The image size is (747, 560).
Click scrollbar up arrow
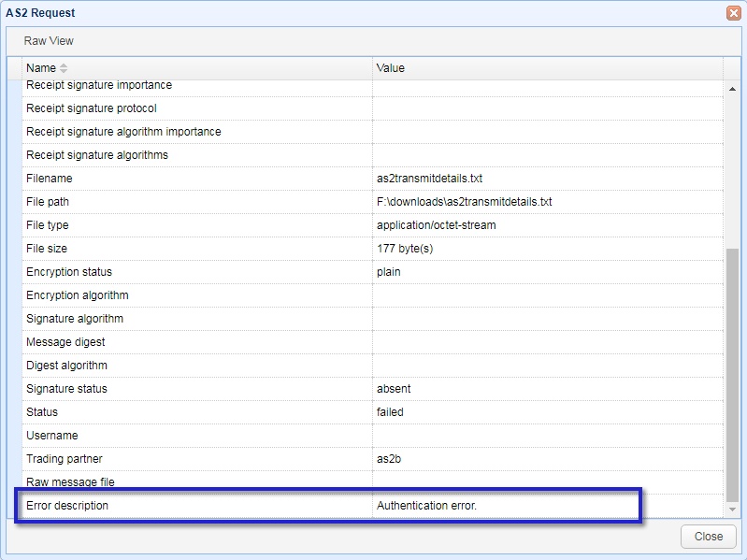[x=732, y=89]
